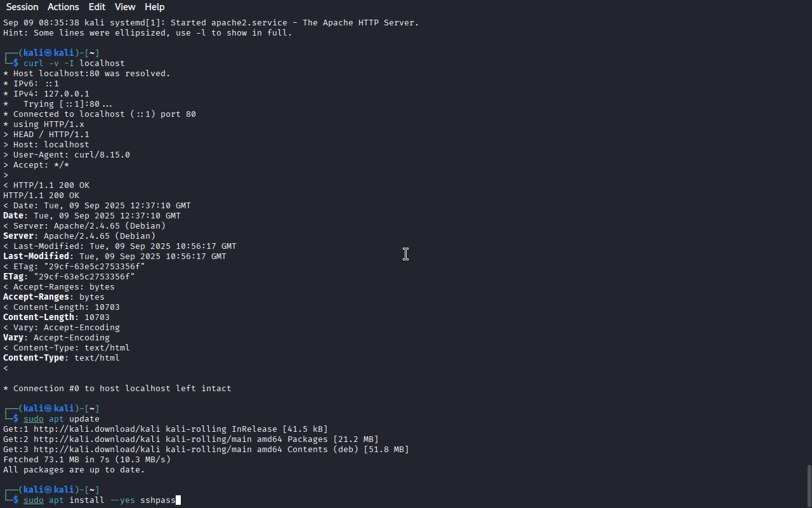Click the bold 'Content-Length' header label

click(39, 317)
